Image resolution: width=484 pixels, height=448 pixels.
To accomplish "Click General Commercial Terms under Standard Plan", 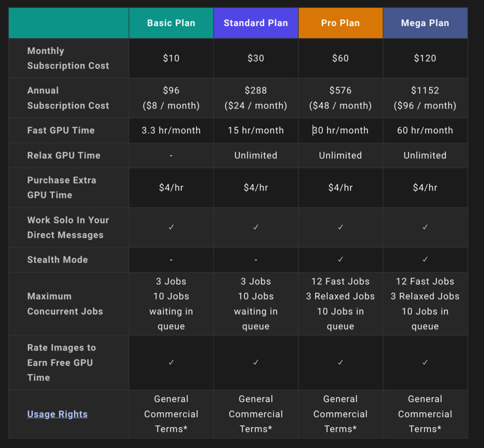I will 256,414.
